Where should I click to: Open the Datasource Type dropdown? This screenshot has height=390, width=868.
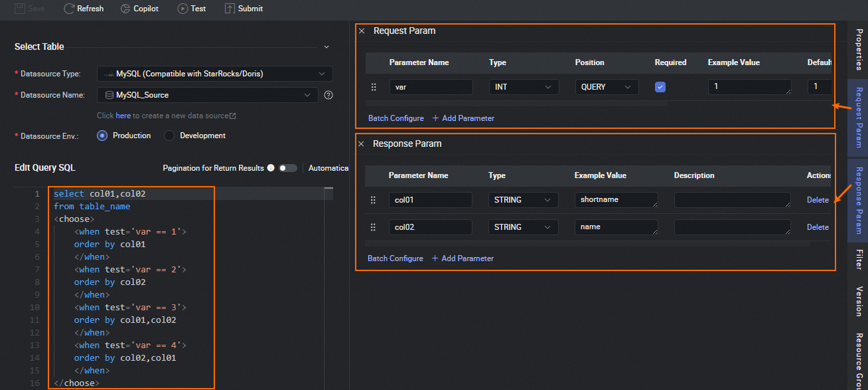tap(215, 74)
